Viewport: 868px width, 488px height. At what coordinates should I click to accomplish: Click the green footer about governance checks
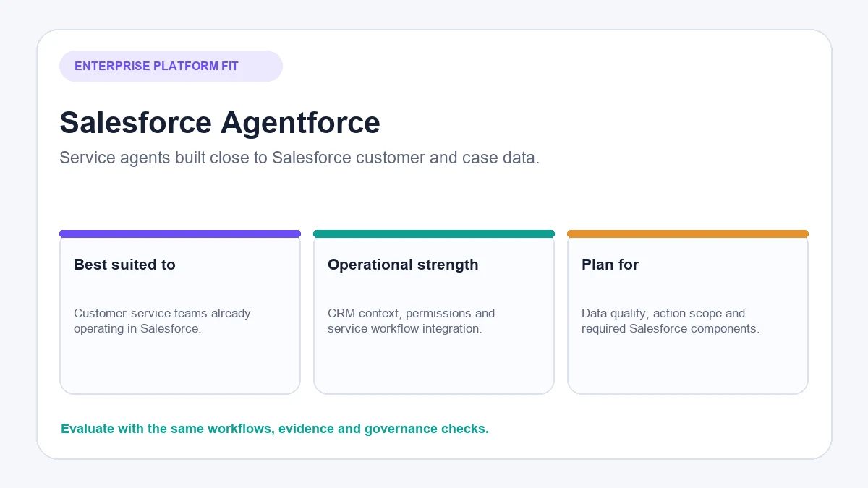[275, 429]
